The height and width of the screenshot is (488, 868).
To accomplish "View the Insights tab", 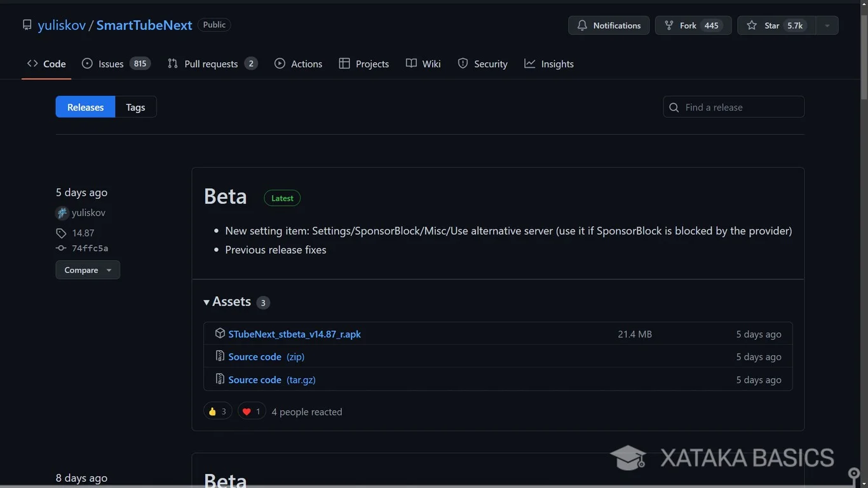I will click(549, 64).
